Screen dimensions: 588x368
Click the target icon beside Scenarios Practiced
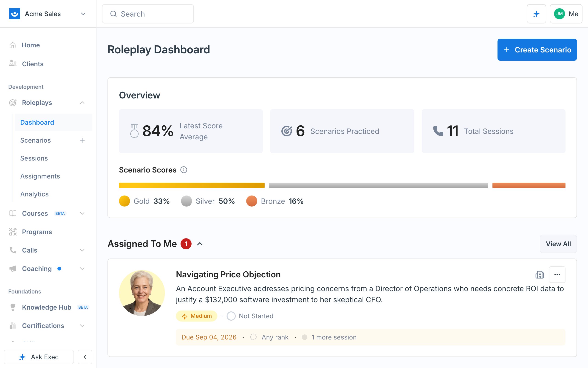pyautogui.click(x=286, y=131)
